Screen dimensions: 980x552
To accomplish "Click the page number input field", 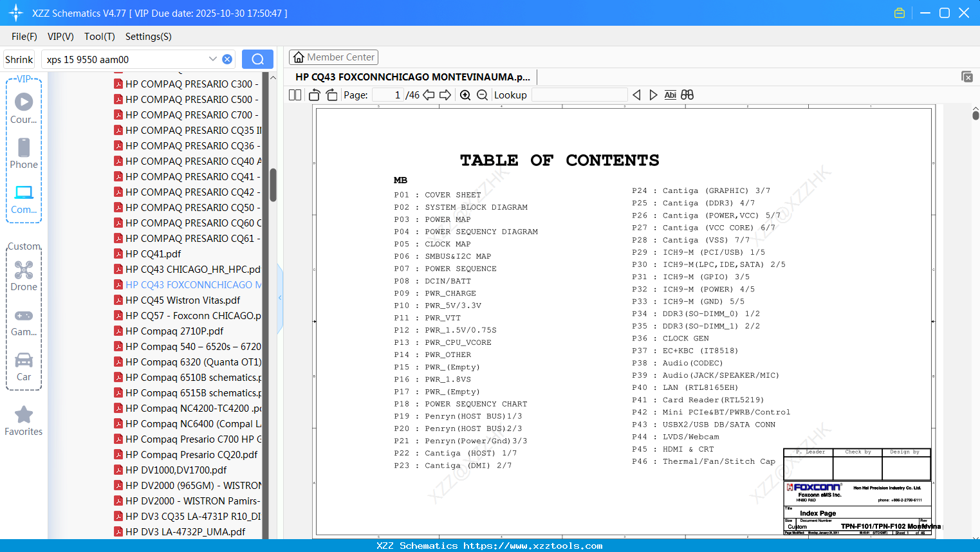I will click(388, 95).
